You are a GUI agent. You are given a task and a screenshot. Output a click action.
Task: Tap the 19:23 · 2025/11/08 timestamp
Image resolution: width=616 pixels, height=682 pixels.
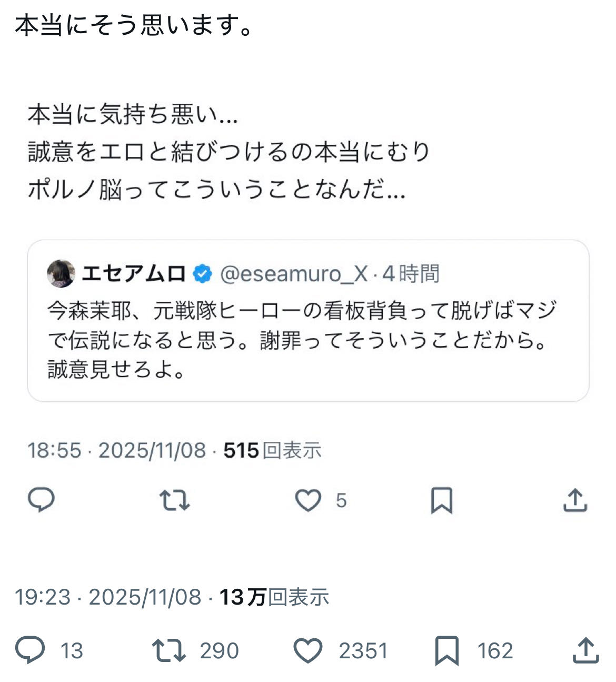pyautogui.click(x=108, y=597)
